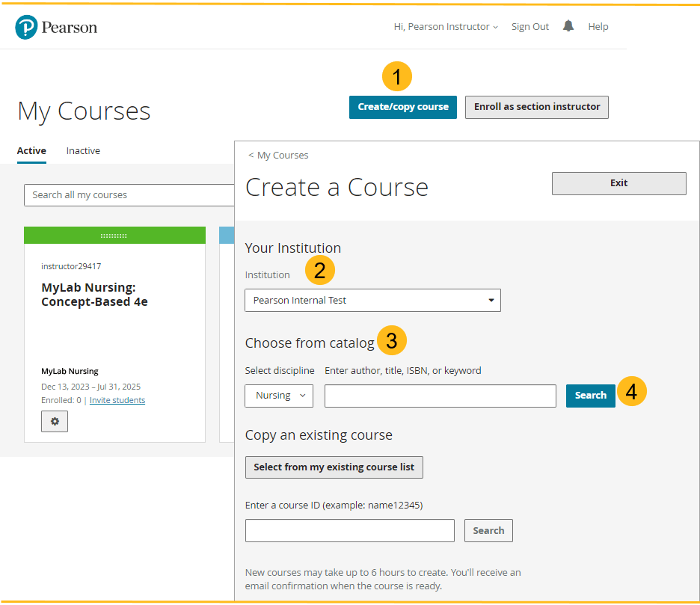This screenshot has width=700, height=605.
Task: Click the Create a Course heading
Action: 337,187
